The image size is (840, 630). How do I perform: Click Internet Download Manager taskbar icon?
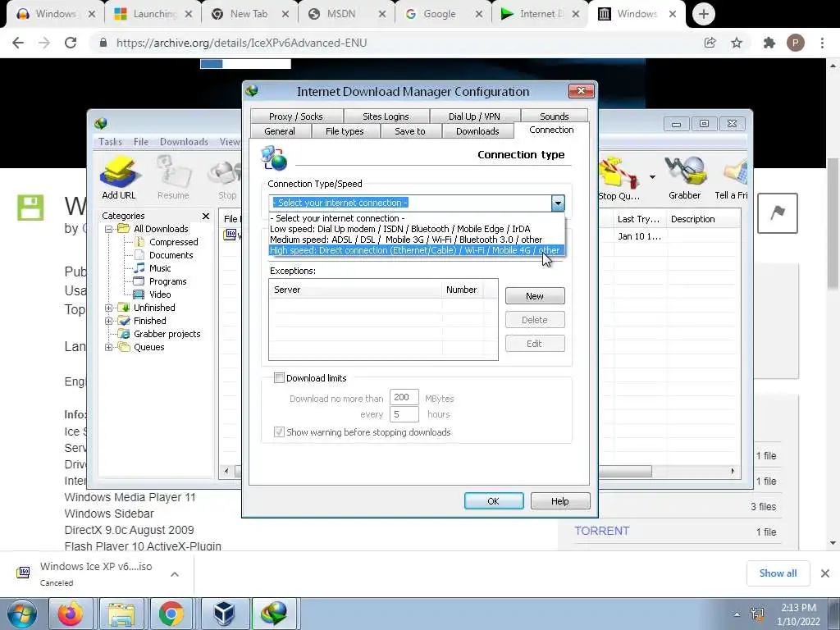pos(274,614)
